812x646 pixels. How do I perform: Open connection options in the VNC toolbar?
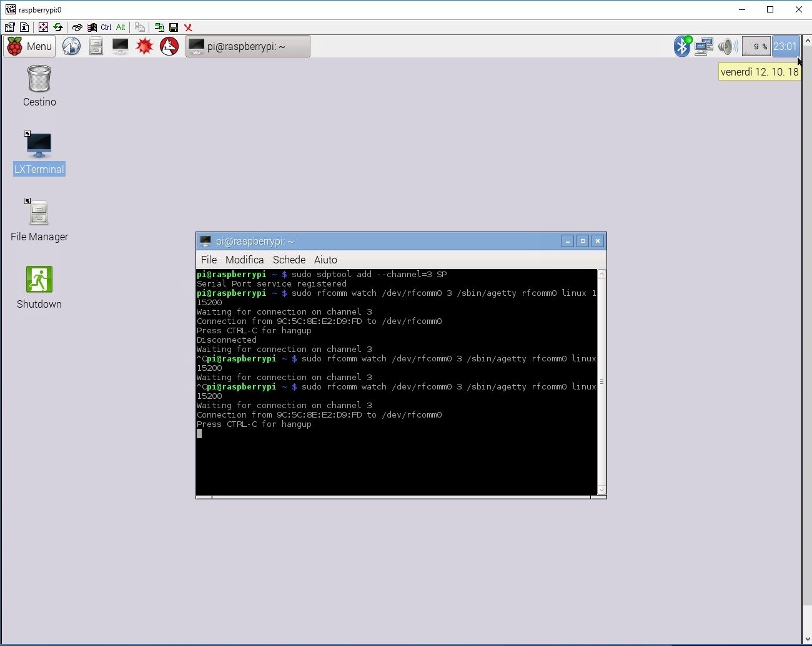point(10,27)
